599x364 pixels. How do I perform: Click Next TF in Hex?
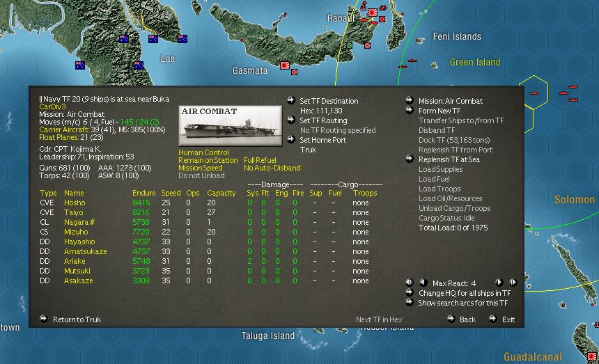pyautogui.click(x=379, y=319)
